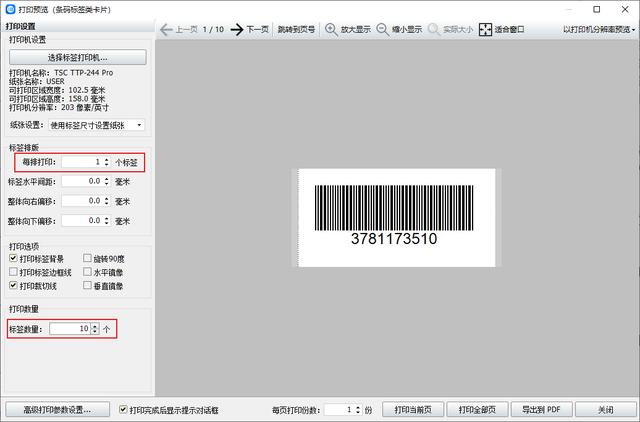Adjust 标签数量 spinner arrows
Viewport: 640px width, 422px height.
[x=95, y=329]
